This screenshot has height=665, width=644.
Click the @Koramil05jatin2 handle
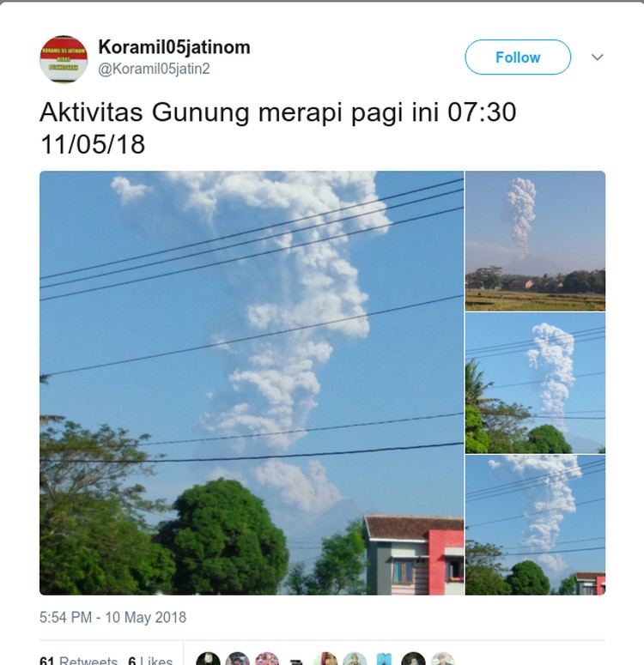click(154, 69)
